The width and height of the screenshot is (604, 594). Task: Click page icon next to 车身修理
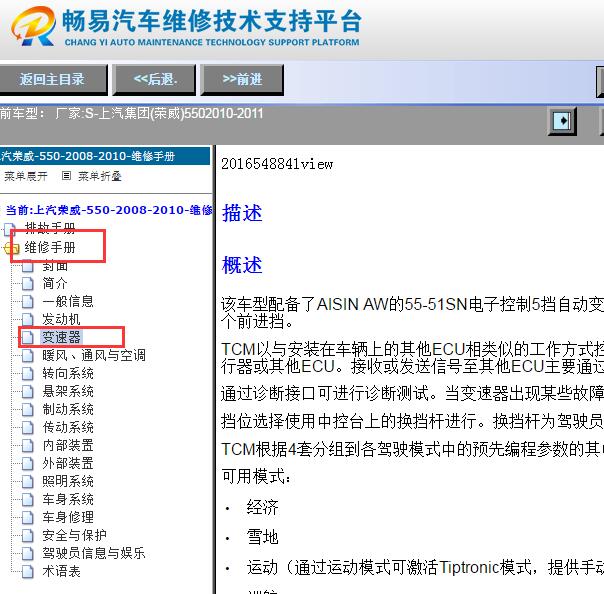pos(27,517)
